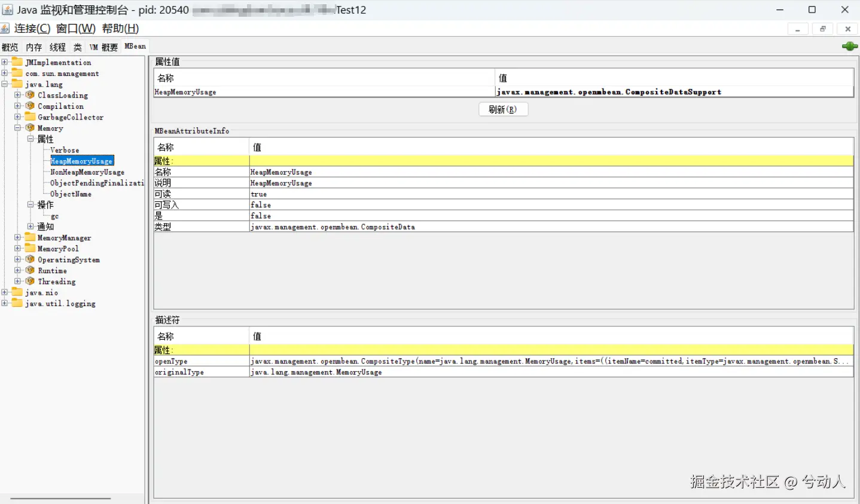Click the 类型 CompositeData value cell
This screenshot has width=860, height=504.
coord(551,227)
